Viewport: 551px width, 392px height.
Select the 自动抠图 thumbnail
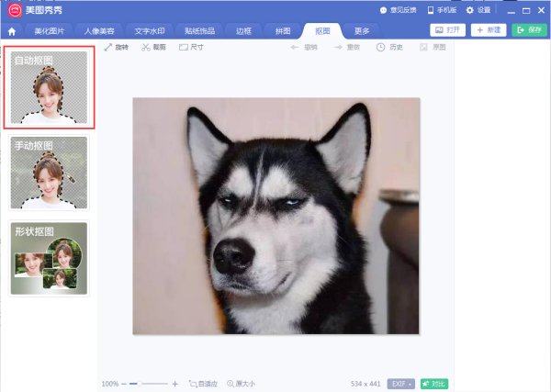click(x=50, y=87)
